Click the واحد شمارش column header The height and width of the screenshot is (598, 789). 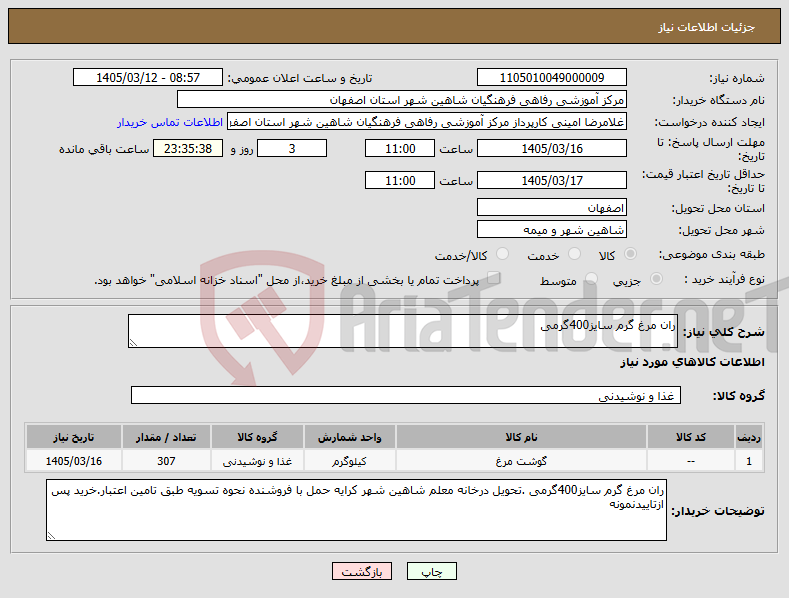pyautogui.click(x=349, y=437)
